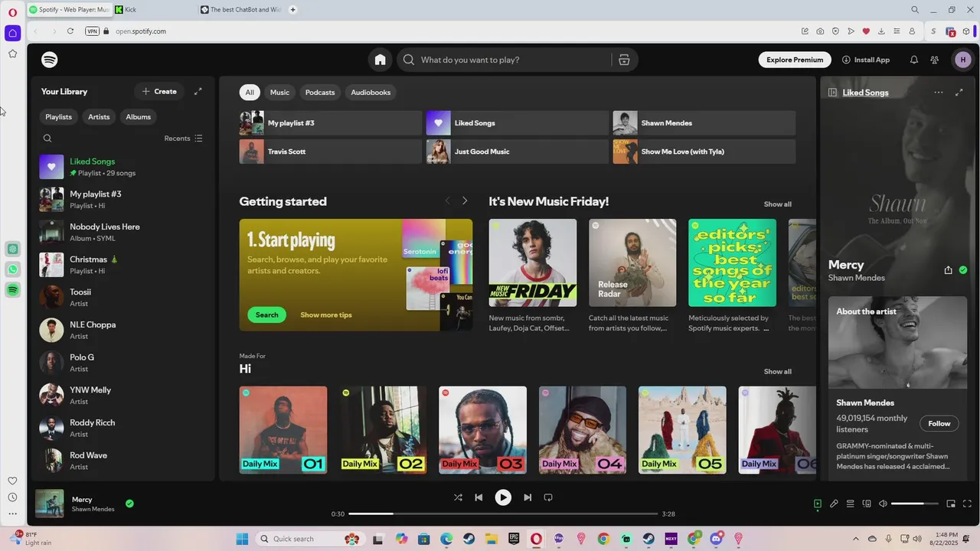Image resolution: width=980 pixels, height=551 pixels.
Task: Click Explore Premium button
Action: point(795,60)
